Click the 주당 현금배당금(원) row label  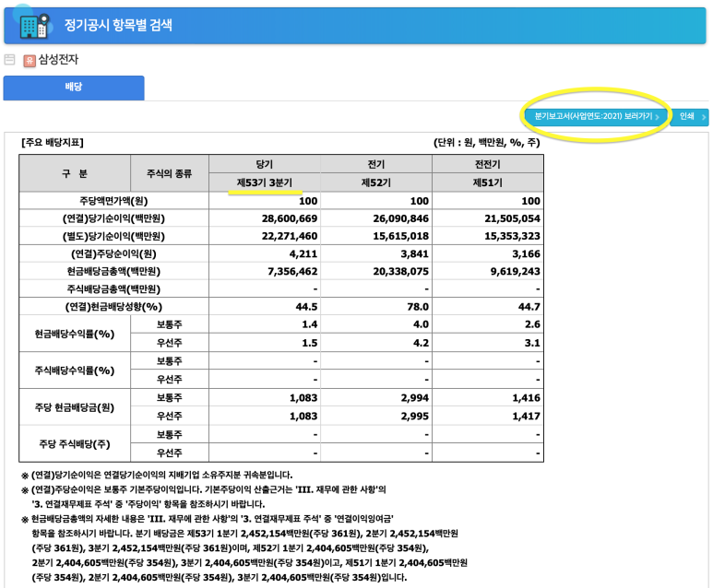[x=75, y=407]
